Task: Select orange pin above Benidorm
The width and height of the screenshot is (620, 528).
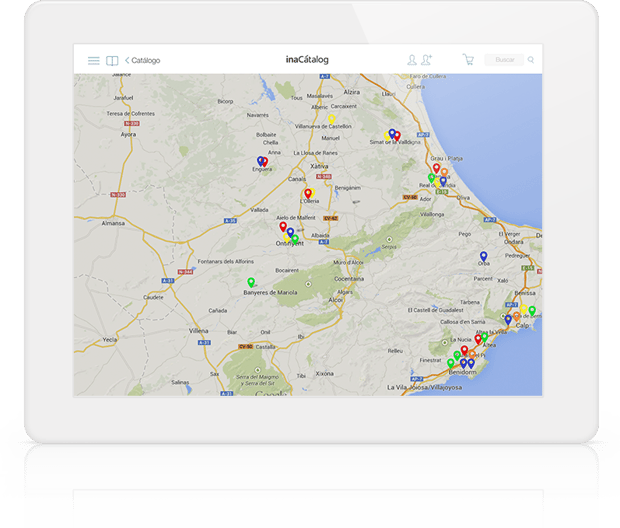Action: tap(472, 354)
